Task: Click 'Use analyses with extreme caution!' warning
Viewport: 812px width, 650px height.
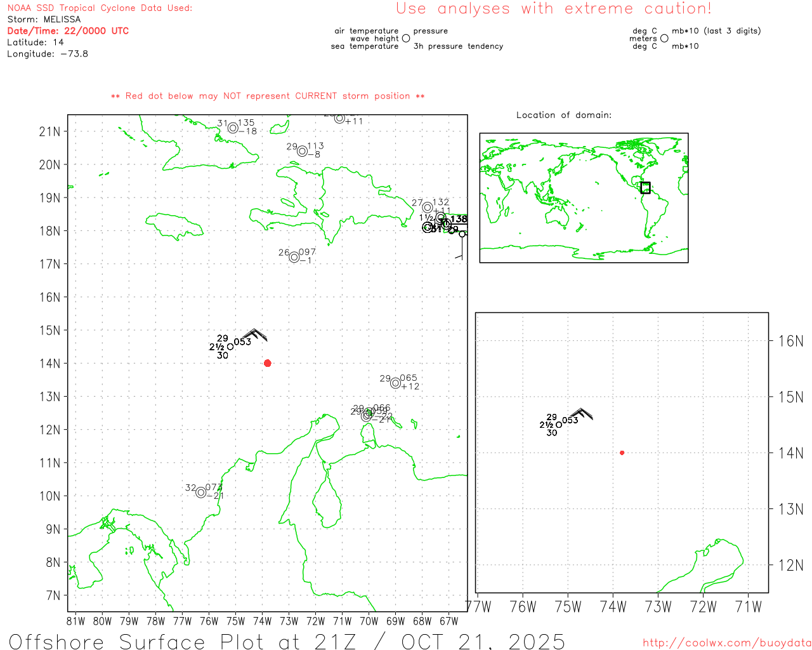Action: [554, 9]
